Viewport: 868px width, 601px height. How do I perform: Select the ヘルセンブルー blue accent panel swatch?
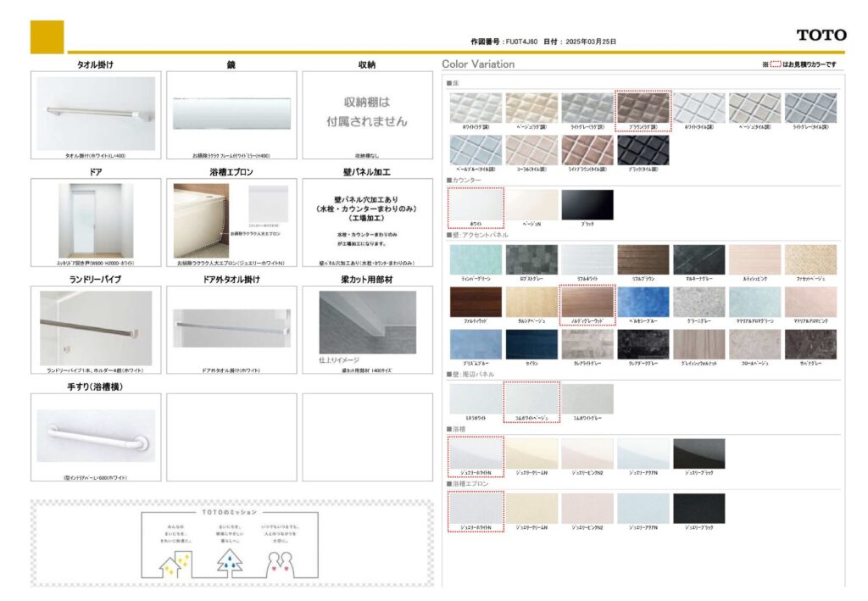(643, 302)
